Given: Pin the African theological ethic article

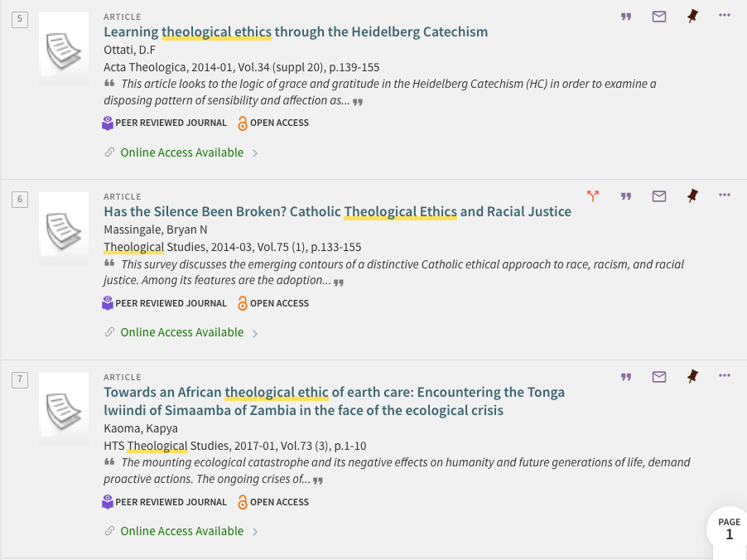Looking at the screenshot, I should 692,377.
